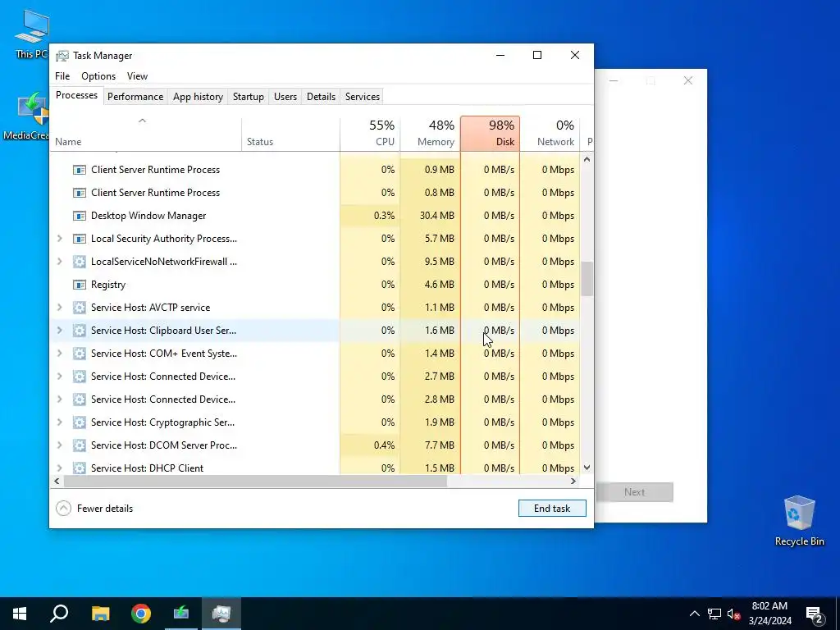
Task: Select the second Client Server Runtime Process row
Action: point(315,193)
